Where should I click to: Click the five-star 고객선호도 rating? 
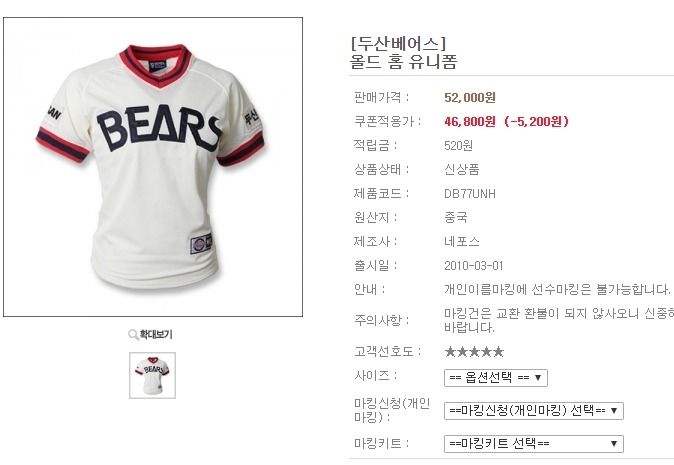tap(474, 352)
